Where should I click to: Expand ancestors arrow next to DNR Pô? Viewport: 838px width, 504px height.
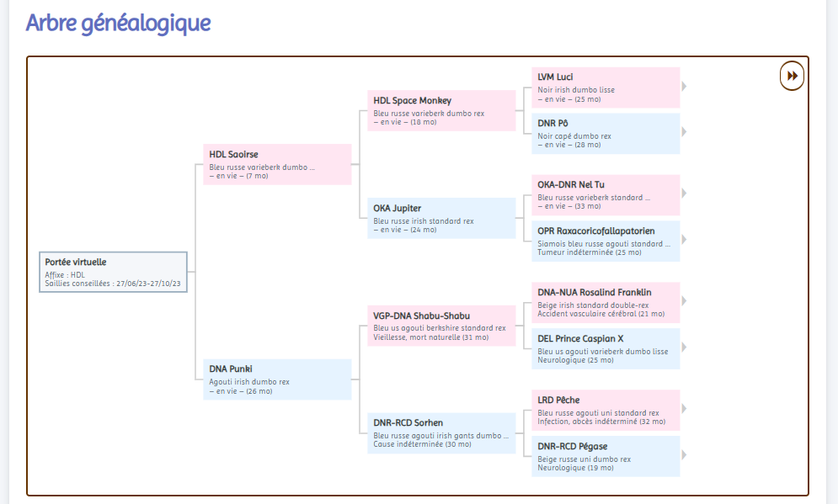point(684,133)
